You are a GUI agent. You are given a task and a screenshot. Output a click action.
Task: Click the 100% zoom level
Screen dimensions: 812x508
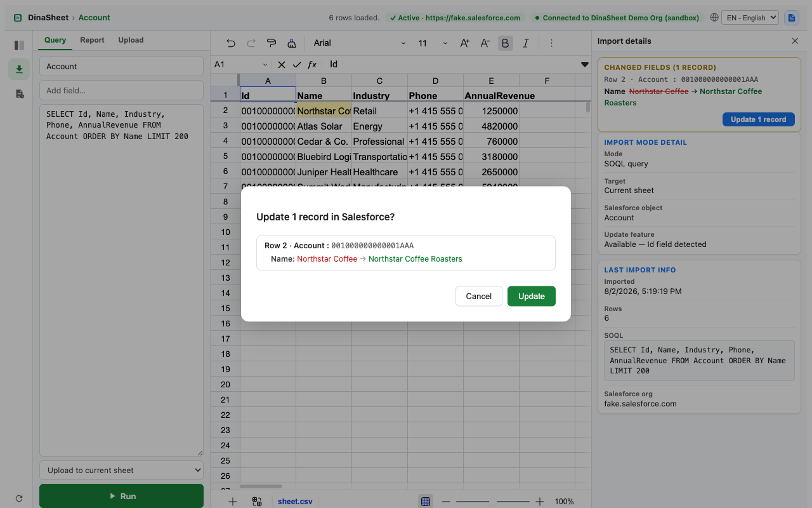[564, 501]
